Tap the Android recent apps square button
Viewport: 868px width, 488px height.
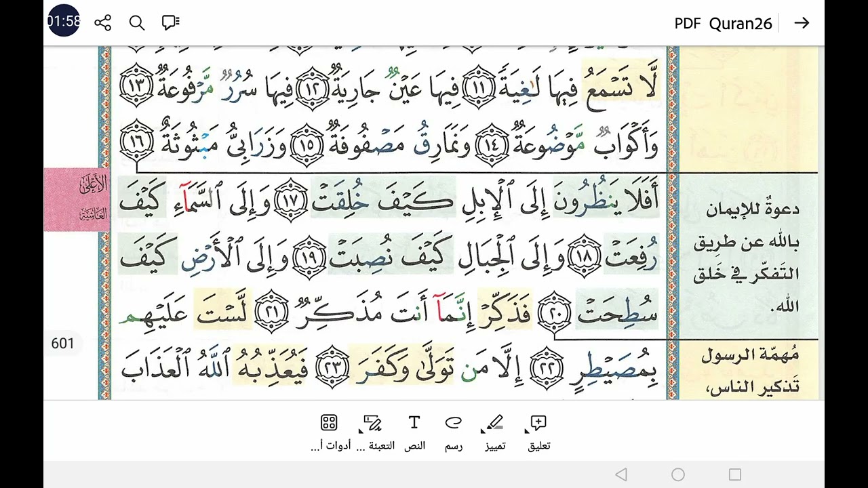tap(735, 474)
